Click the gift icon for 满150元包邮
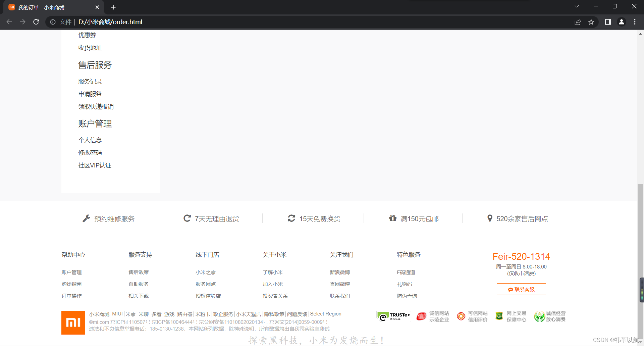This screenshot has height=346, width=644. click(x=393, y=218)
